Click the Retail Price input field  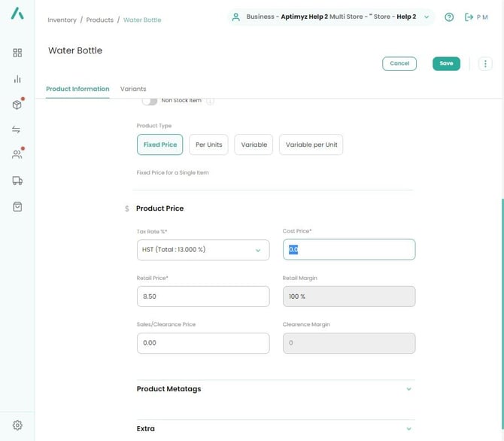(203, 297)
